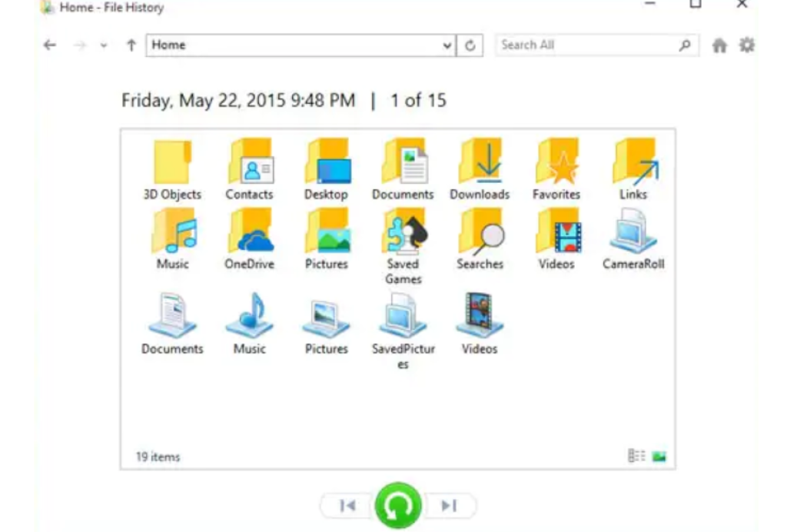787x532 pixels.
Task: Click the Home address bar text
Action: click(x=168, y=45)
